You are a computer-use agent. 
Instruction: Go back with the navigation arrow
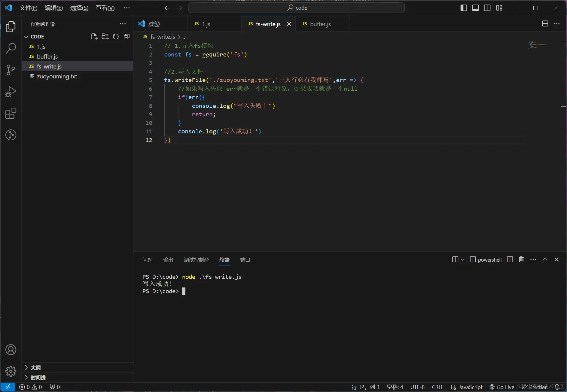[x=167, y=8]
